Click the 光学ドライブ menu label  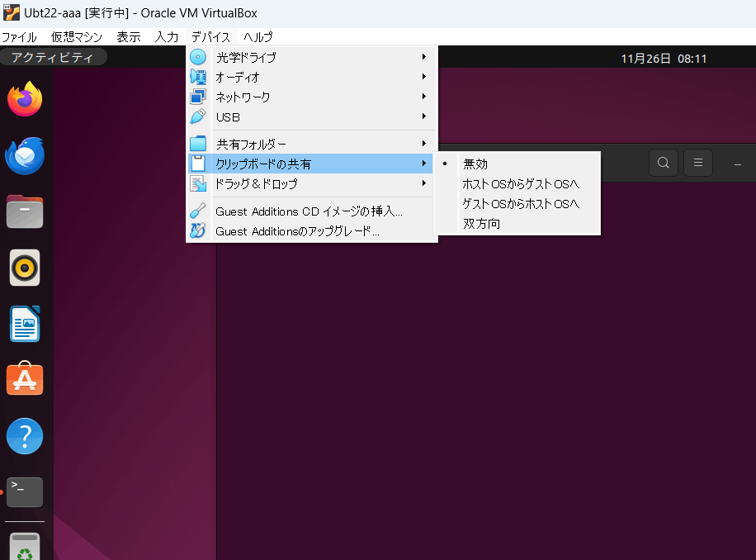click(247, 57)
